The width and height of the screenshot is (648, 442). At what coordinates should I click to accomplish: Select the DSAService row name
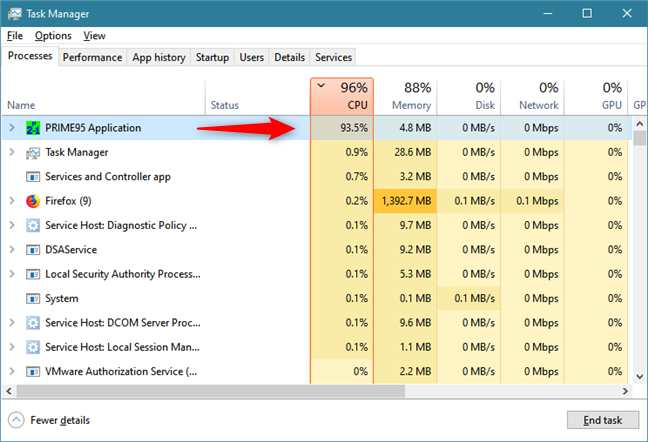coord(71,250)
